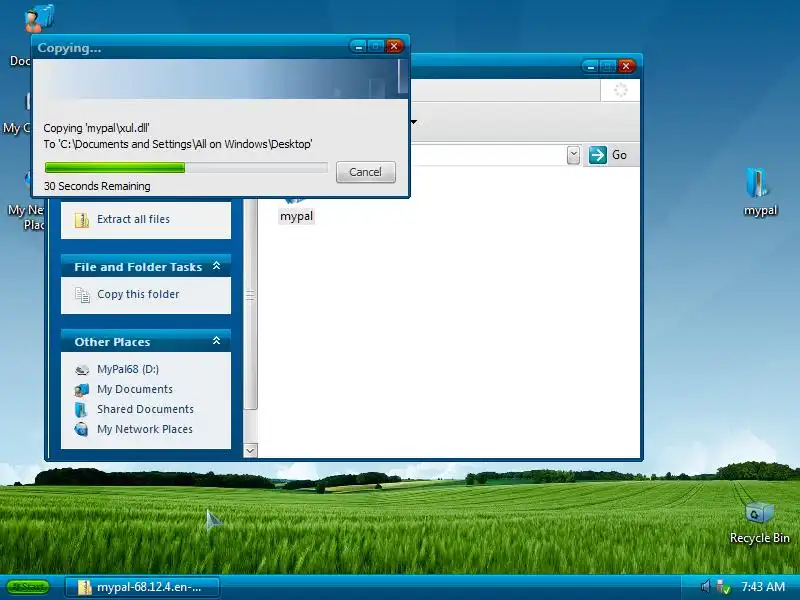Open My Network Places link in sidebar

145,429
